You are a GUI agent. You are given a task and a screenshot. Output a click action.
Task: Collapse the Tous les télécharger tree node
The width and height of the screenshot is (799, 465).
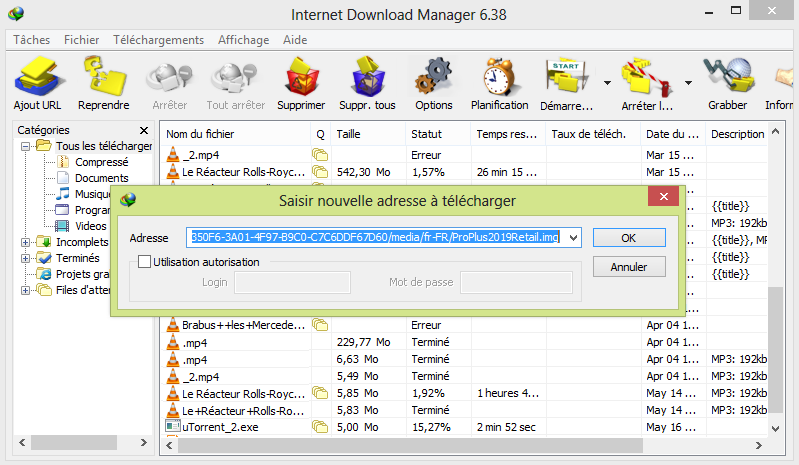click(x=25, y=146)
